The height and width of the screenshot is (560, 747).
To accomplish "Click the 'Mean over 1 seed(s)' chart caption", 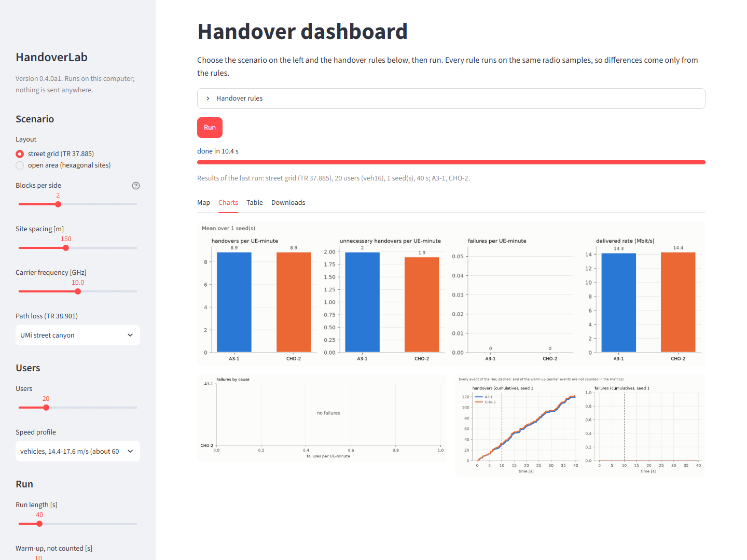I will (x=228, y=228).
